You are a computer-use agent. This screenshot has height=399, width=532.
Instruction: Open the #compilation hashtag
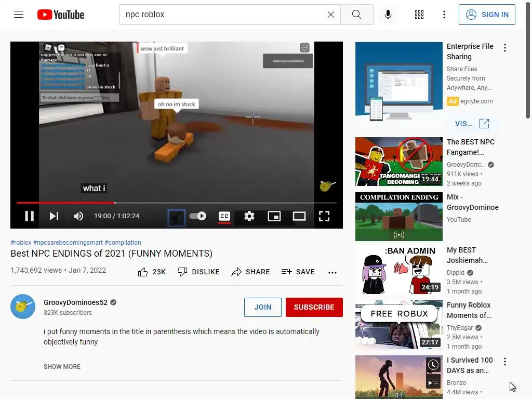(123, 243)
